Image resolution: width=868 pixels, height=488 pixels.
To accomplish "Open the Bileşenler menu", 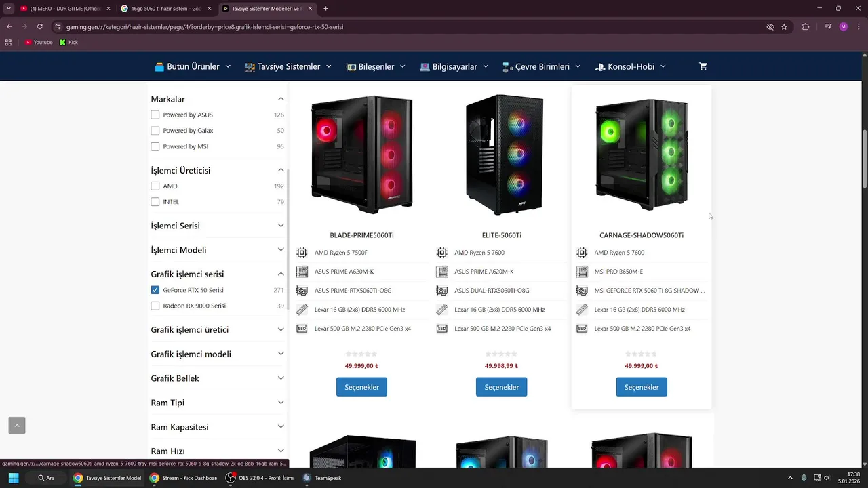I will tap(376, 66).
